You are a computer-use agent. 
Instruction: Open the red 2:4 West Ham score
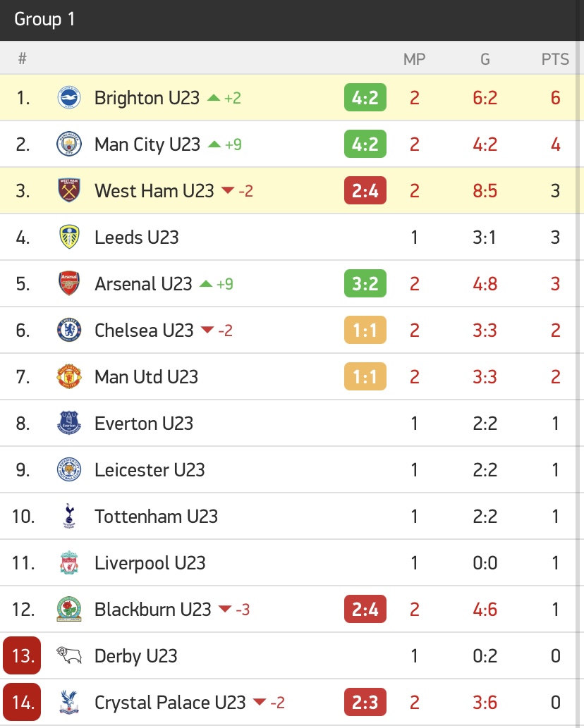[x=365, y=190]
